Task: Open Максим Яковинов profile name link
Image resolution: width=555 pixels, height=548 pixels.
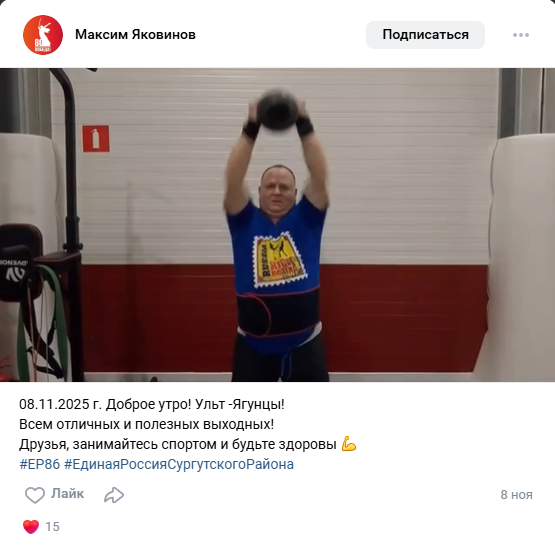Action: [x=135, y=35]
